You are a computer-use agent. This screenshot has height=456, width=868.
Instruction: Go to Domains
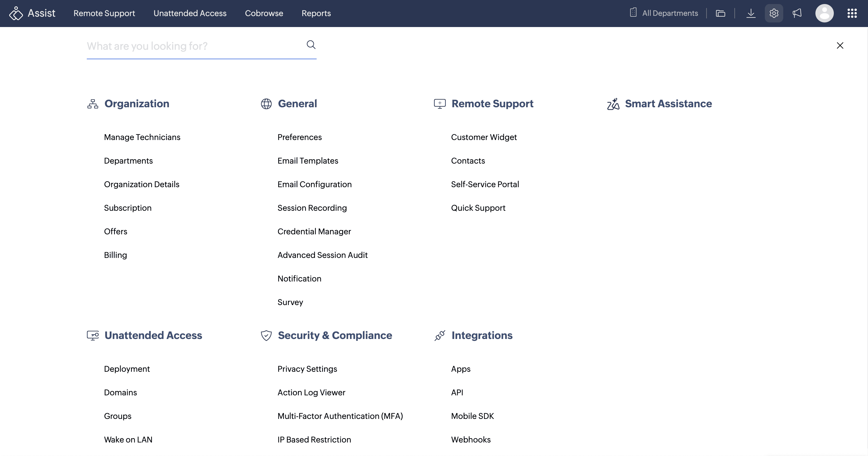(120, 392)
